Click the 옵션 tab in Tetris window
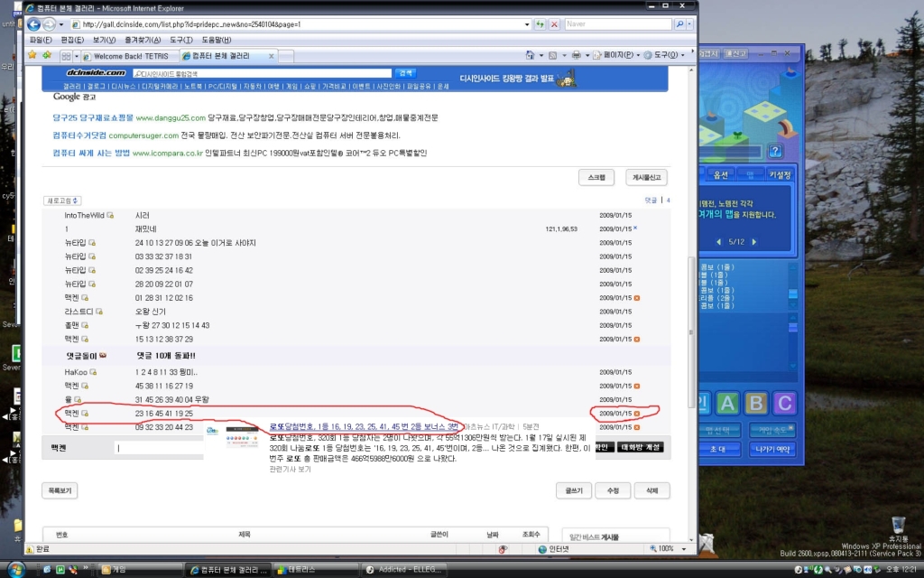924x578 pixels. point(720,174)
